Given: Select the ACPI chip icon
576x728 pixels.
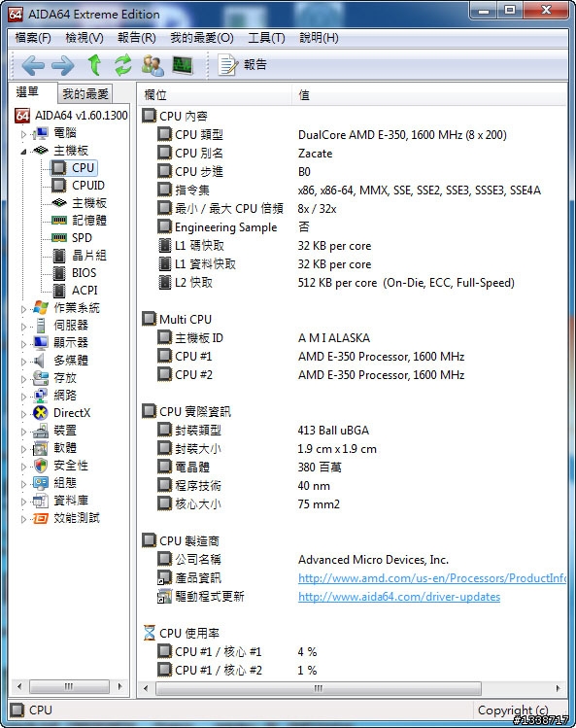Looking at the screenshot, I should [x=59, y=291].
